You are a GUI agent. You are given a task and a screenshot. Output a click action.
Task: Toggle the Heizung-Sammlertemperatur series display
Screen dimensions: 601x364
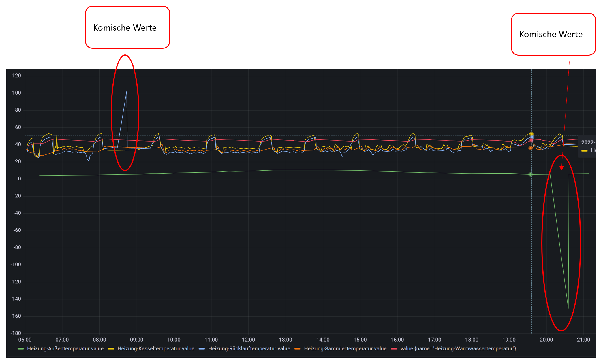coord(345,348)
